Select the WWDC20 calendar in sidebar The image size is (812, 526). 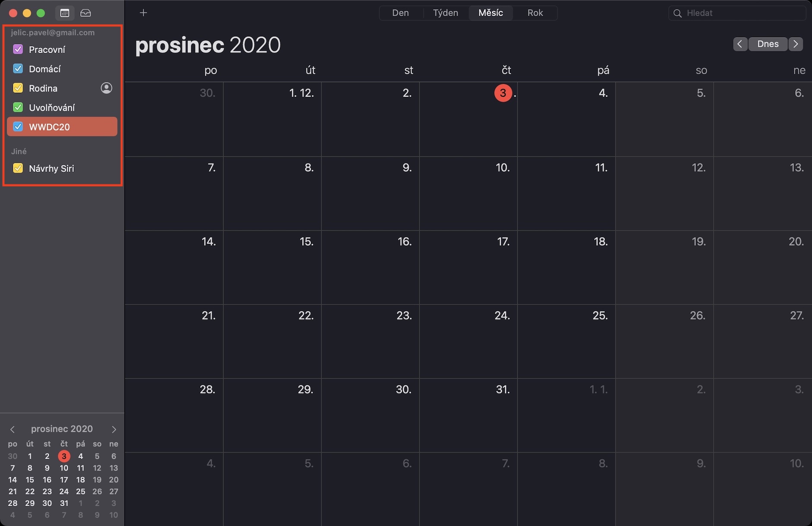pos(65,127)
